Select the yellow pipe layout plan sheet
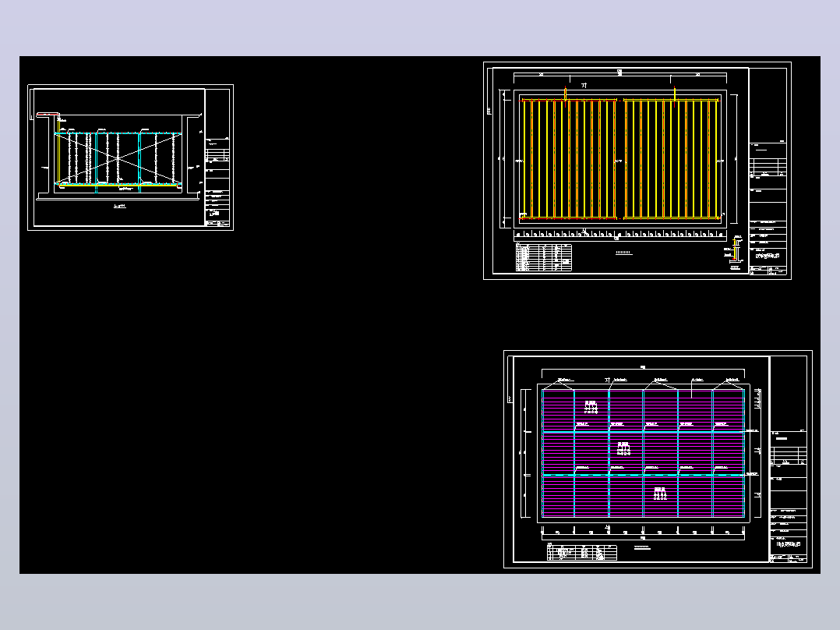Screen dimensions: 840x630 pos(637,171)
